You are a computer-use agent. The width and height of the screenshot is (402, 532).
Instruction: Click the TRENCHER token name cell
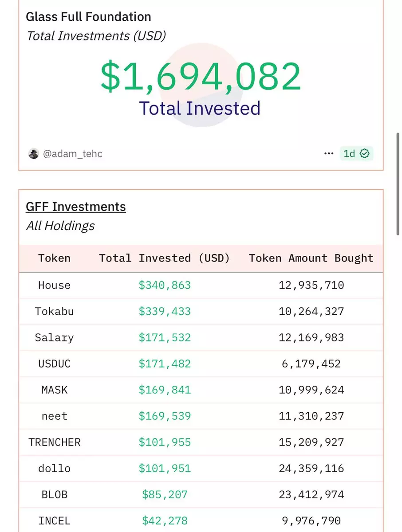(54, 442)
